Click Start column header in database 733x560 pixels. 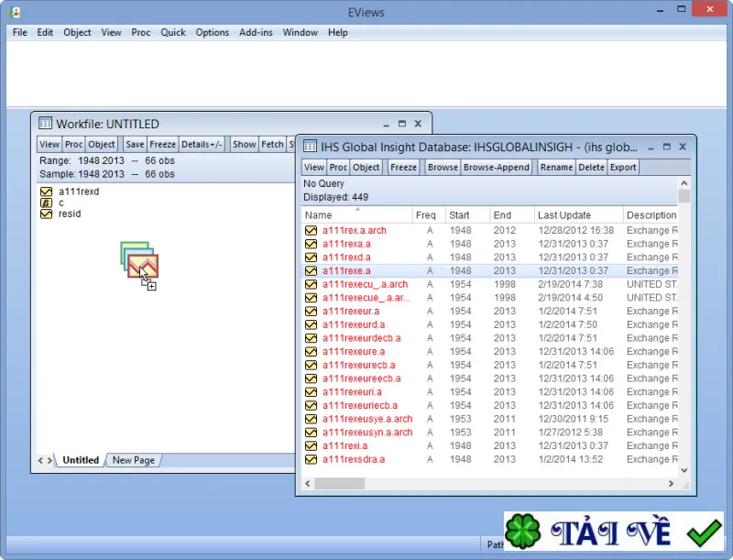pyautogui.click(x=467, y=215)
